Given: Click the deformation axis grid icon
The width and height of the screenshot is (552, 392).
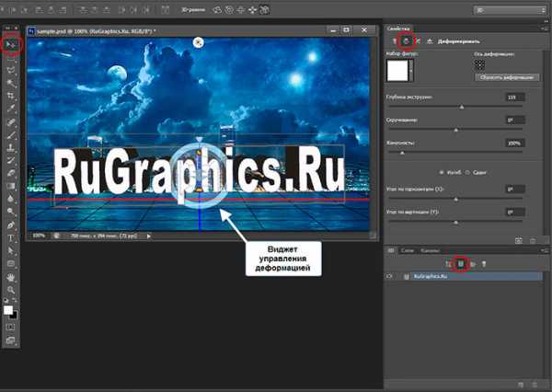Looking at the screenshot, I should point(479,65).
